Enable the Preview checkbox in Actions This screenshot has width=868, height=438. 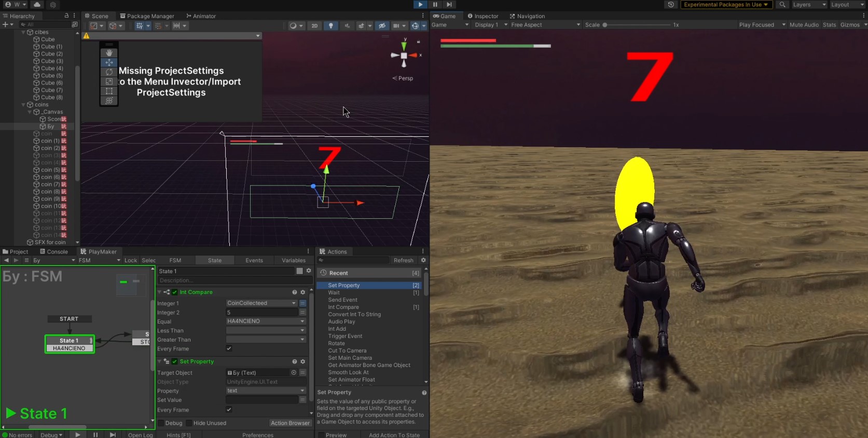click(x=321, y=435)
